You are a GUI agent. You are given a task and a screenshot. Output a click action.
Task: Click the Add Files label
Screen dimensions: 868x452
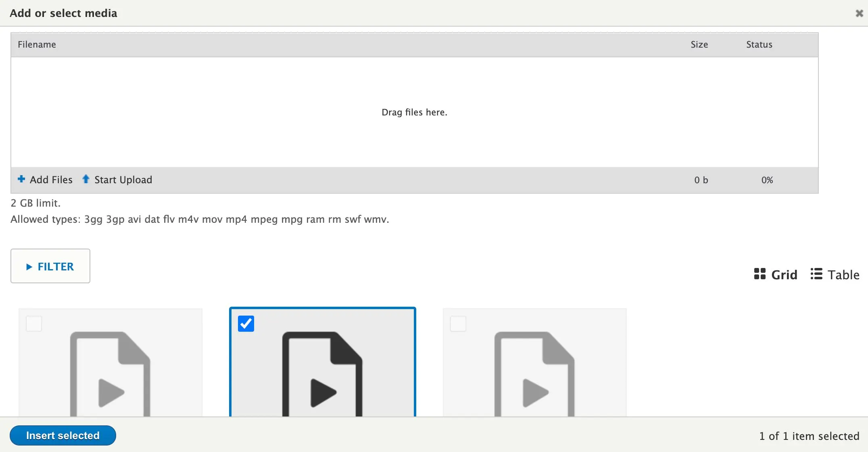[x=51, y=180]
